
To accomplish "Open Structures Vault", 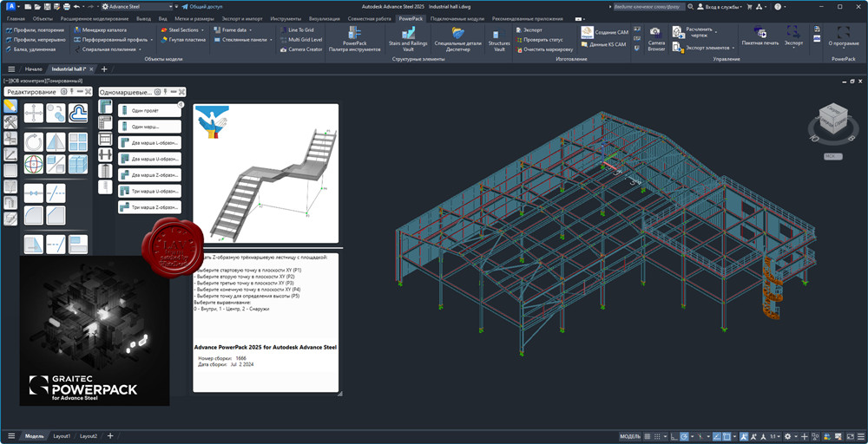I will (499, 40).
